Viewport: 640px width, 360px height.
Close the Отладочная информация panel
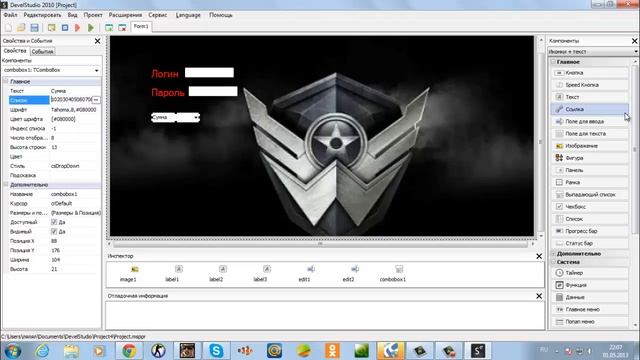coord(539,296)
